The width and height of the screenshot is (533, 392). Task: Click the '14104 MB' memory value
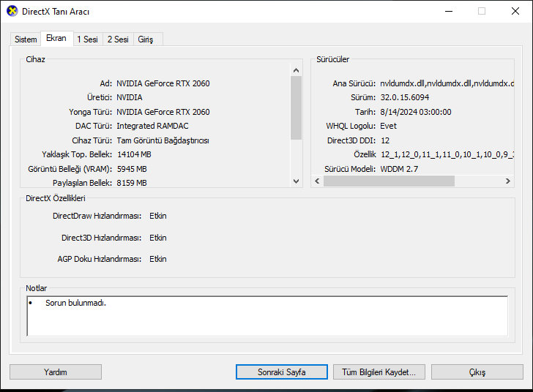134,154
